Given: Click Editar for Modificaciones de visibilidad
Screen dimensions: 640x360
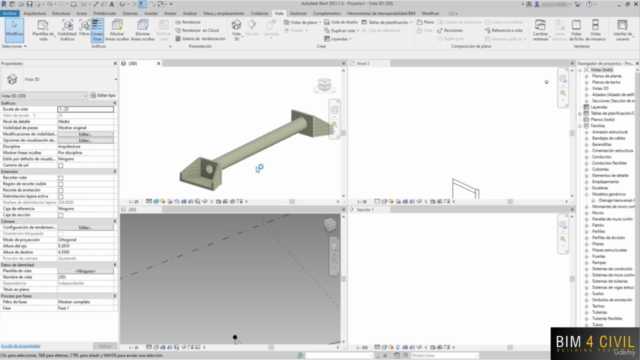Looking at the screenshot, I should 85,134.
